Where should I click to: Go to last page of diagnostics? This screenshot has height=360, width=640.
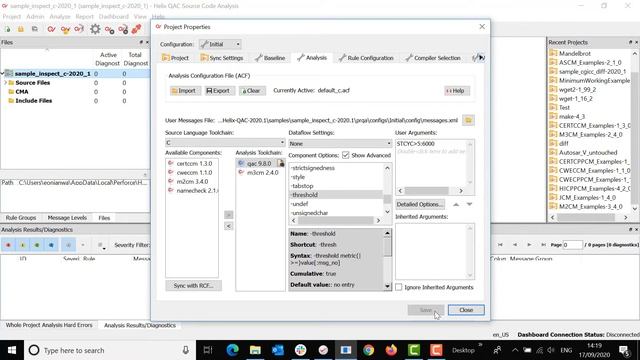click(543, 245)
